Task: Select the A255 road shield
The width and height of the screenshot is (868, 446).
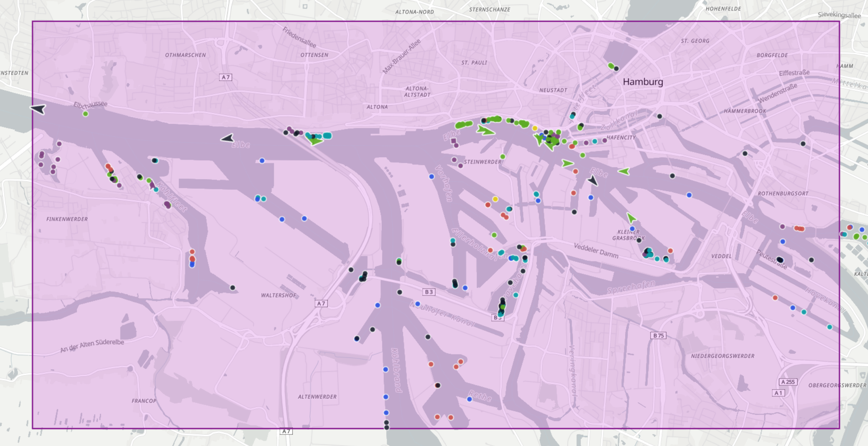Action: coord(788,382)
